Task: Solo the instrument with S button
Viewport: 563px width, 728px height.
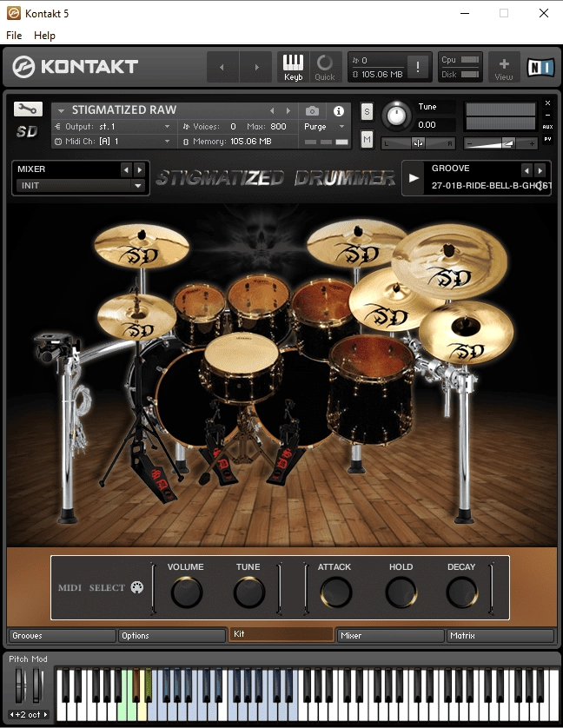Action: (367, 111)
